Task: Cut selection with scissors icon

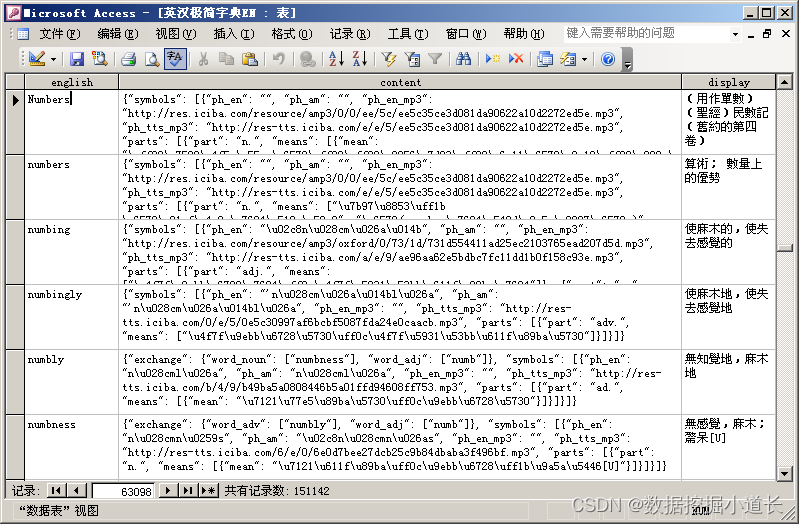Action: click(x=203, y=59)
